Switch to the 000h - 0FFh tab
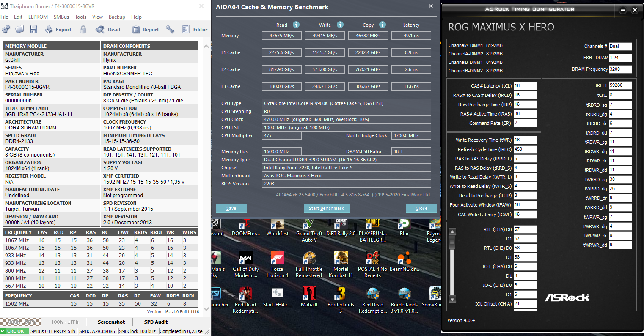The width and height of the screenshot is (644, 336). [22, 322]
